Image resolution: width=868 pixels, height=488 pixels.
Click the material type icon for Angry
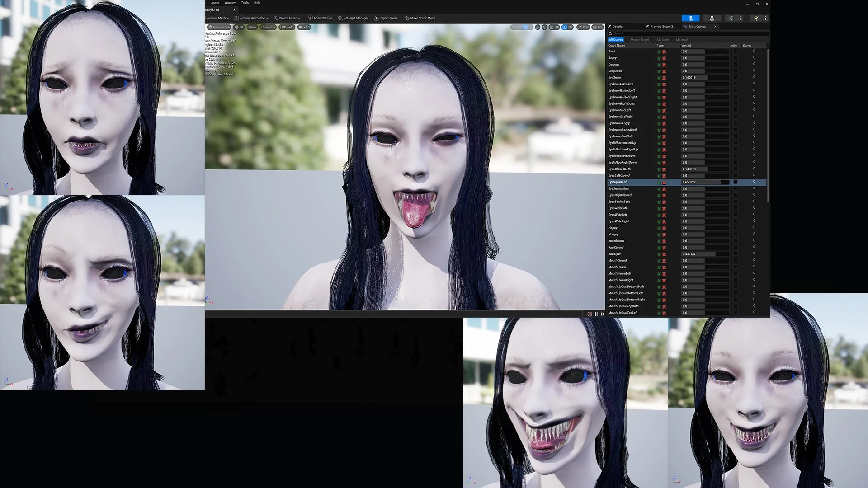(664, 58)
